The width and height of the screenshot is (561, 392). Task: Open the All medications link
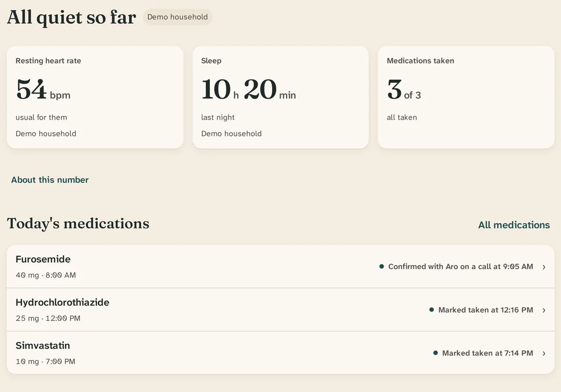514,225
